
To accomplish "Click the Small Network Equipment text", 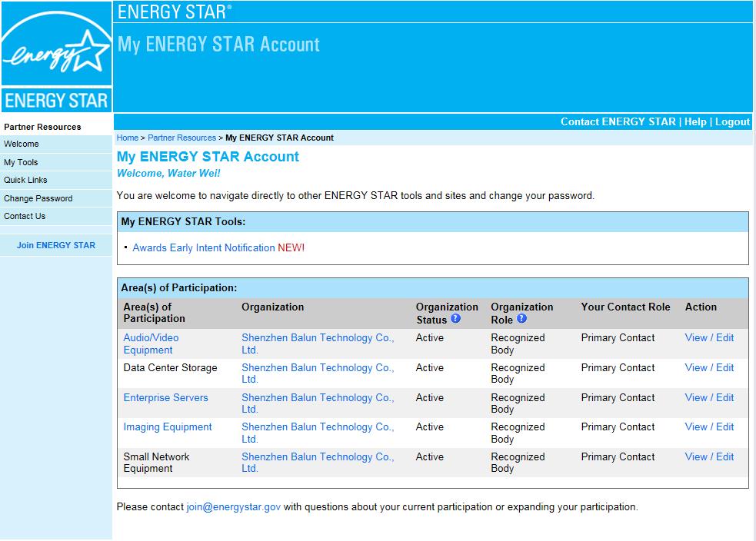I will [156, 463].
